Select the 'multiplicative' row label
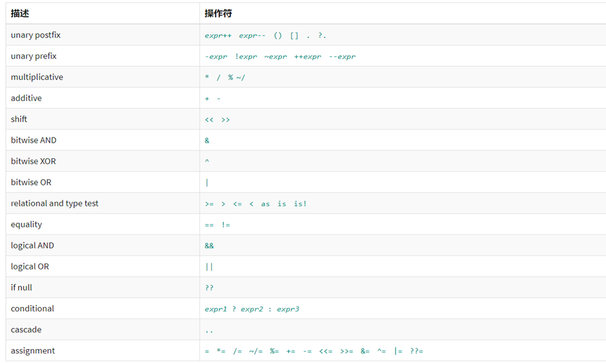This screenshot has width=606, height=364. (x=37, y=77)
